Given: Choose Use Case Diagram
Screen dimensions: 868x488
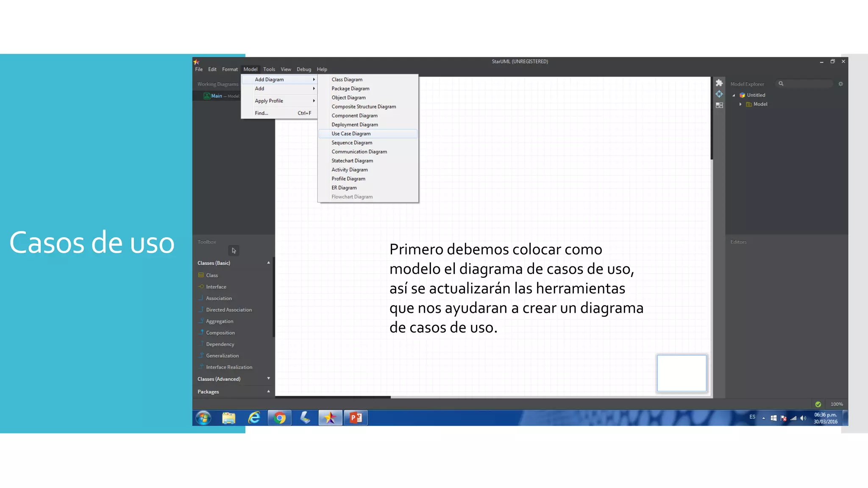Looking at the screenshot, I should click(368, 133).
